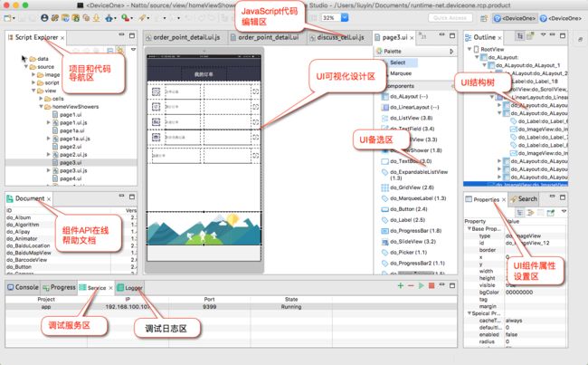The image size is (588, 365).
Task: Pick do_ProgressBar2 (1.1) component from Palette
Action: point(413,264)
